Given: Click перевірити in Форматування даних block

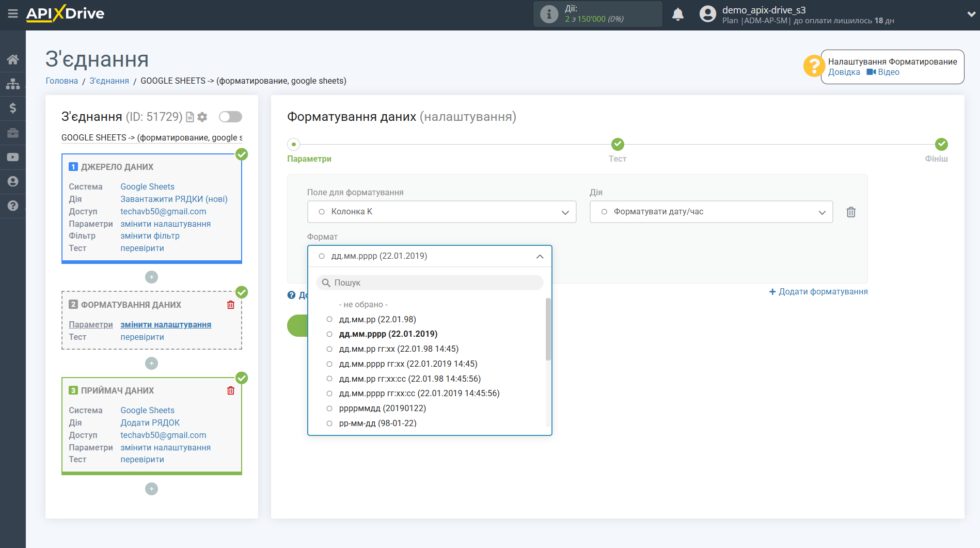Looking at the screenshot, I should pyautogui.click(x=142, y=337).
